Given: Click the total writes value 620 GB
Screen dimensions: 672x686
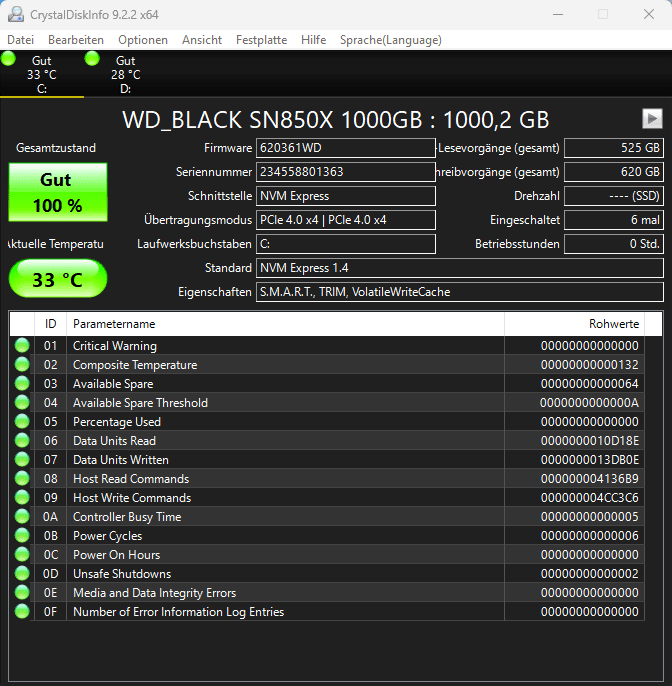Looking at the screenshot, I should pos(614,172).
